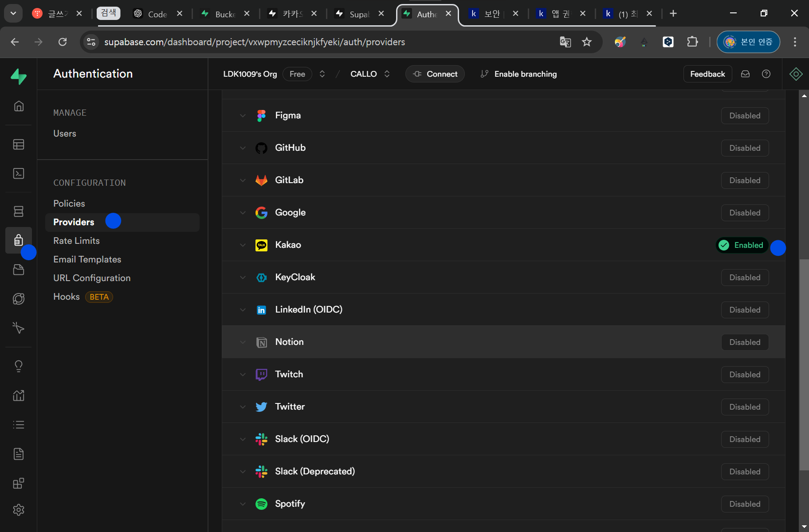Open Integrations sidebar icon
Image resolution: width=809 pixels, height=532 pixels.
pos(19,483)
